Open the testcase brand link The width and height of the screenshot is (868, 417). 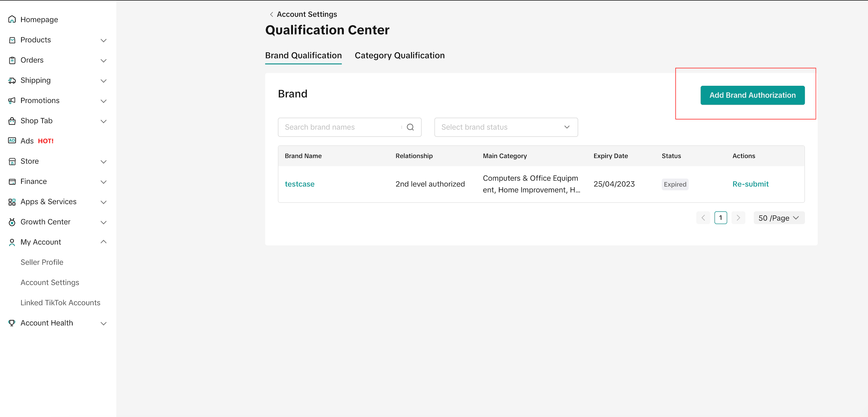click(299, 184)
